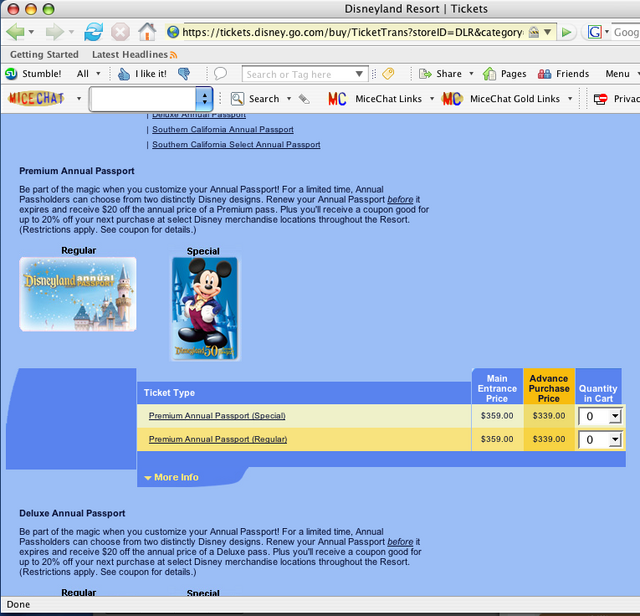Open the speech bubble reviews icon
The width and height of the screenshot is (640, 616).
[x=220, y=73]
